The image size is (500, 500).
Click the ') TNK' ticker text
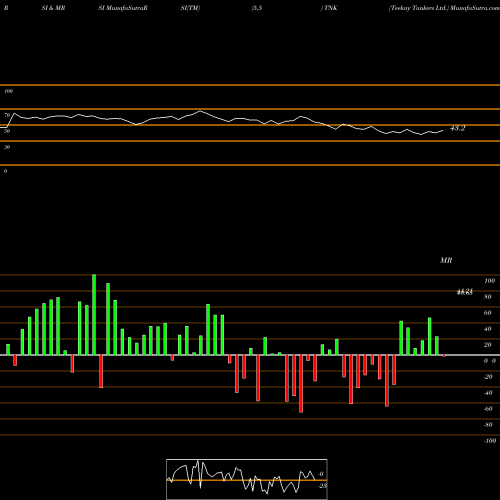pos(329,8)
